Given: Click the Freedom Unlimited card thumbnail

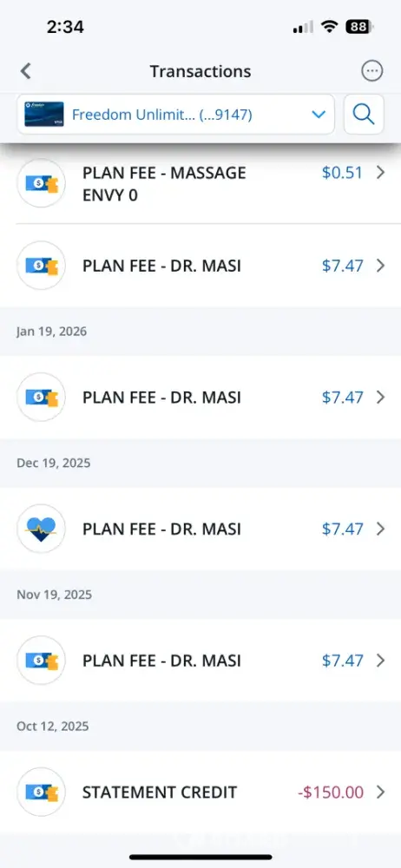Looking at the screenshot, I should click(43, 114).
